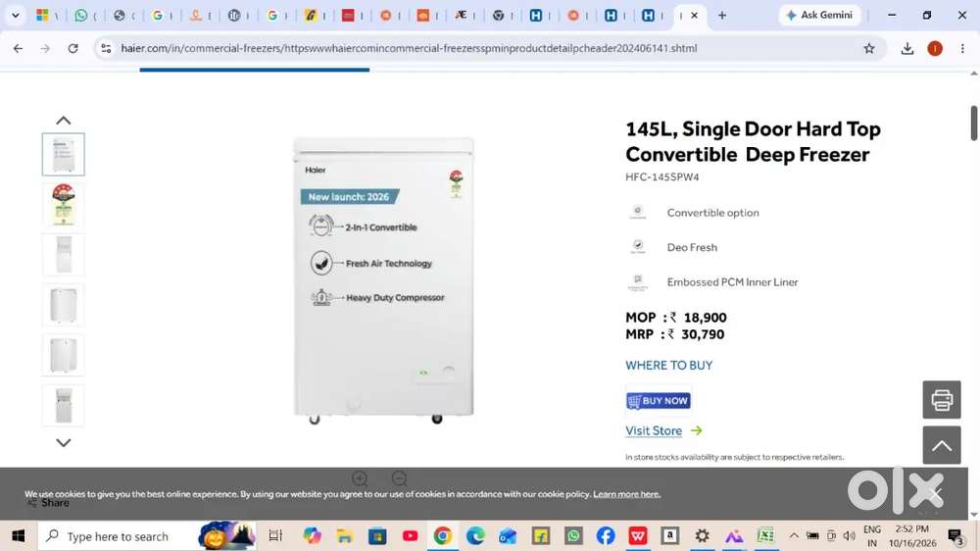
Task: Open the Windows Start menu
Action: coord(18,536)
